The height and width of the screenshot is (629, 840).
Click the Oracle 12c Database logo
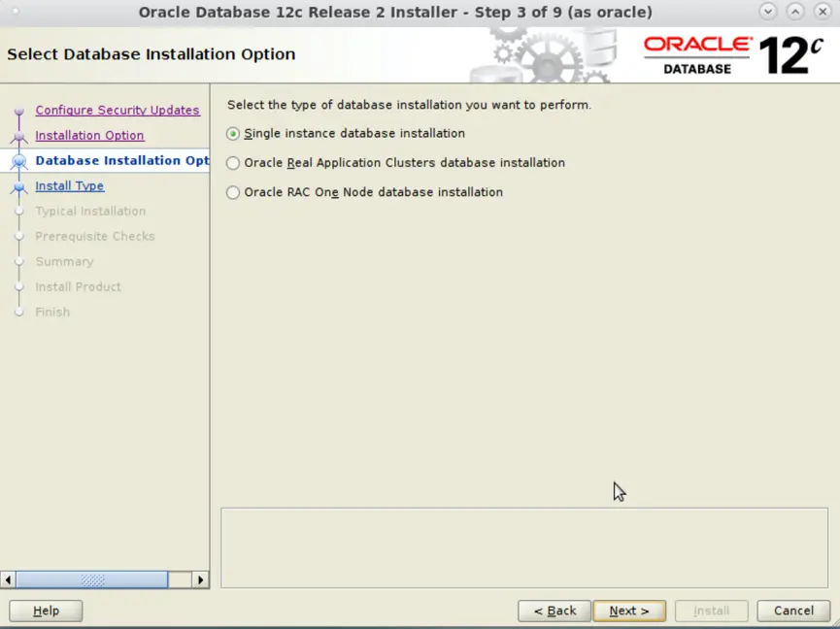tap(733, 55)
